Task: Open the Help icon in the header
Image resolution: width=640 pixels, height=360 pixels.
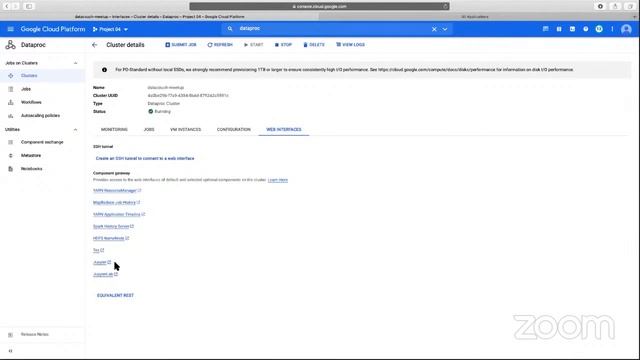Action: point(586,29)
